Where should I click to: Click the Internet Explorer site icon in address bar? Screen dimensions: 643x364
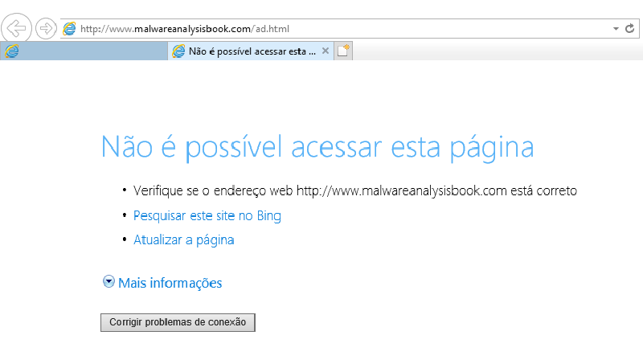click(x=70, y=29)
